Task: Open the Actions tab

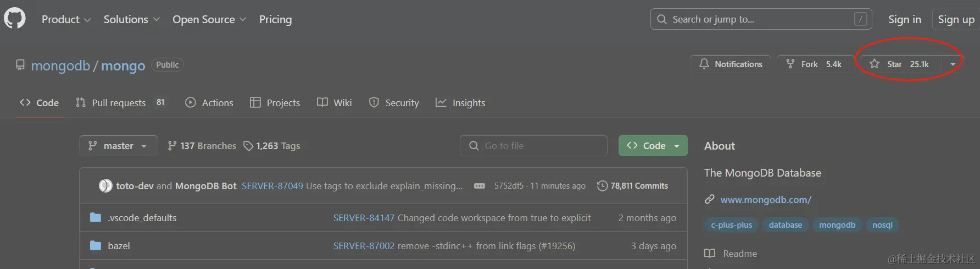Action: 209,103
